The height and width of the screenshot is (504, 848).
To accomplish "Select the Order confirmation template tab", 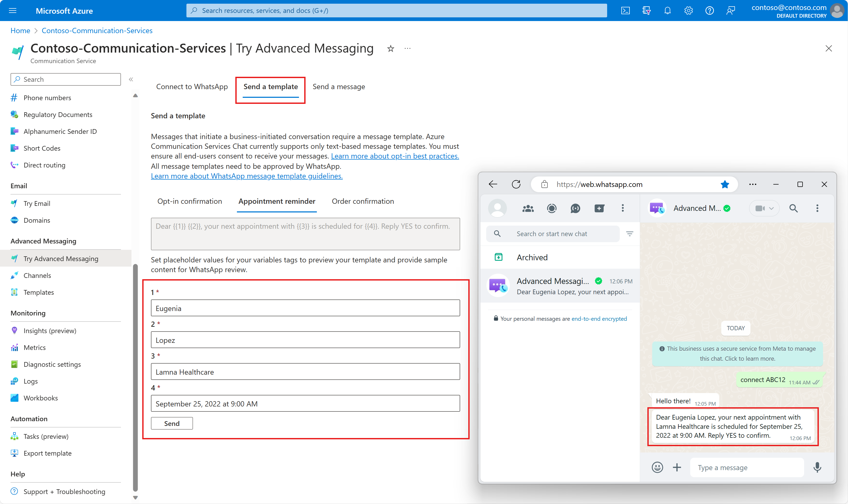I will (363, 201).
